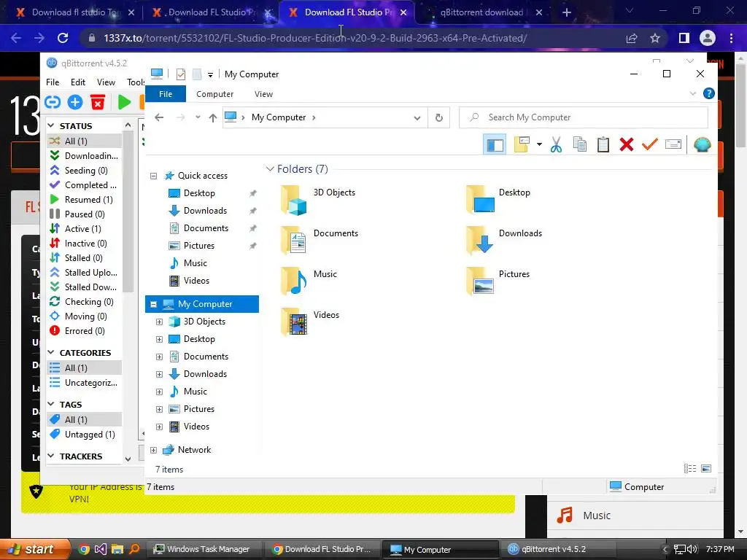Open the File tab in Explorer
747x560 pixels.
click(x=166, y=94)
